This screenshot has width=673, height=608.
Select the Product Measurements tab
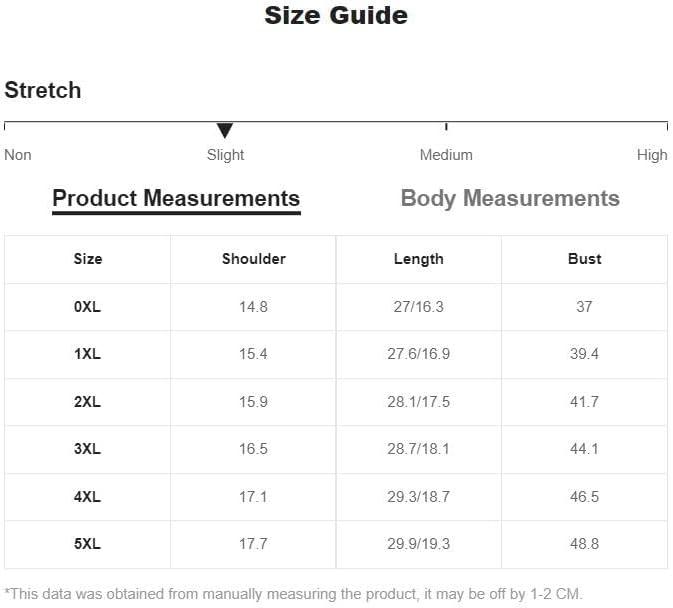click(176, 199)
